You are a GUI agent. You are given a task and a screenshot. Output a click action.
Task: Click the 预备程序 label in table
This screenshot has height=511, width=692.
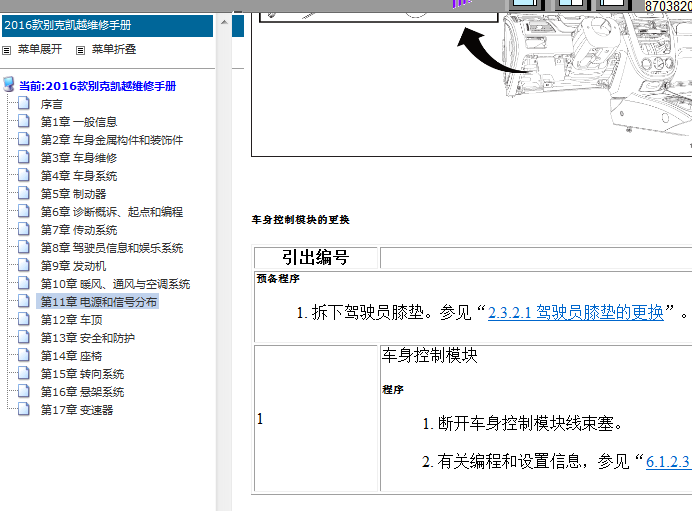tap(278, 278)
